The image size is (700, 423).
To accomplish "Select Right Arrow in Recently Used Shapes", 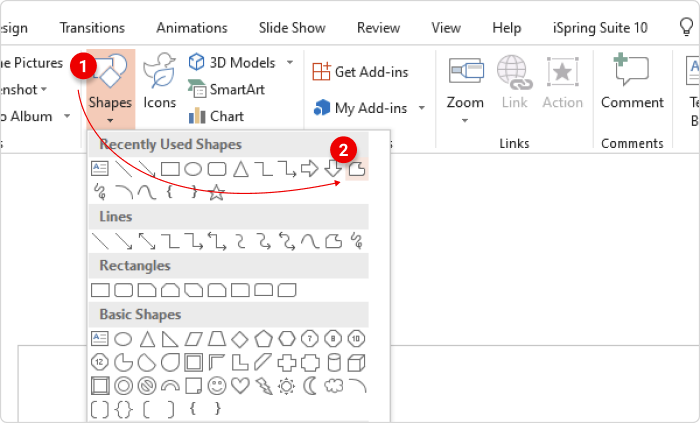I will (x=309, y=169).
